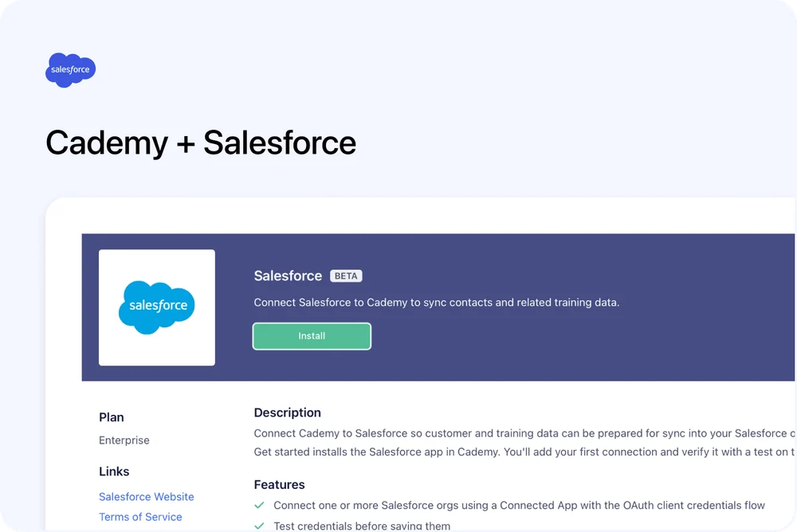Click the small Salesforce cloud logo above the title
This screenshot has width=797, height=532.
tap(71, 70)
